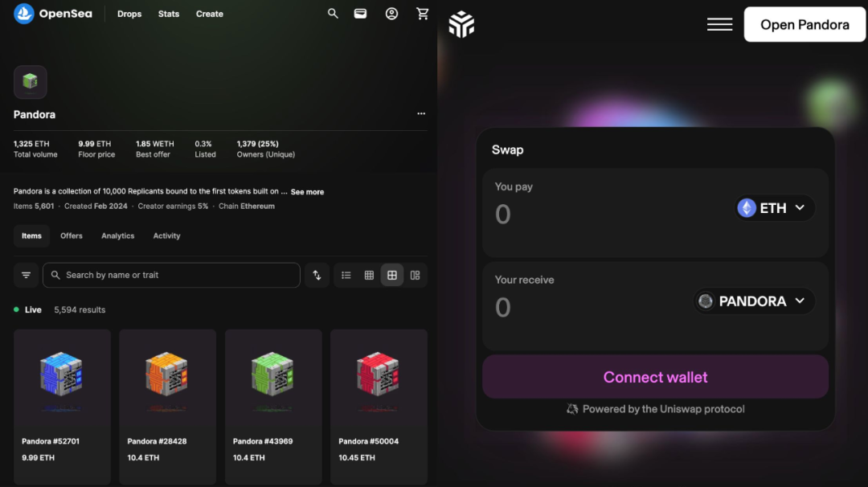The image size is (868, 487).
Task: Click the 10.45 ETH price text
Action: pos(357,458)
